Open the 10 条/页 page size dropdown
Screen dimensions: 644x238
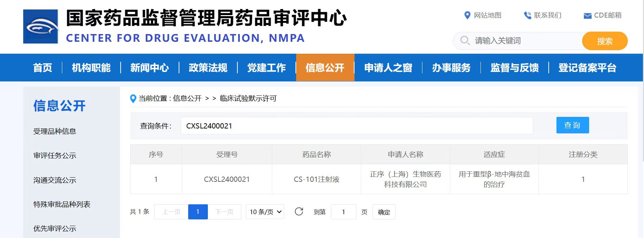[265, 212]
